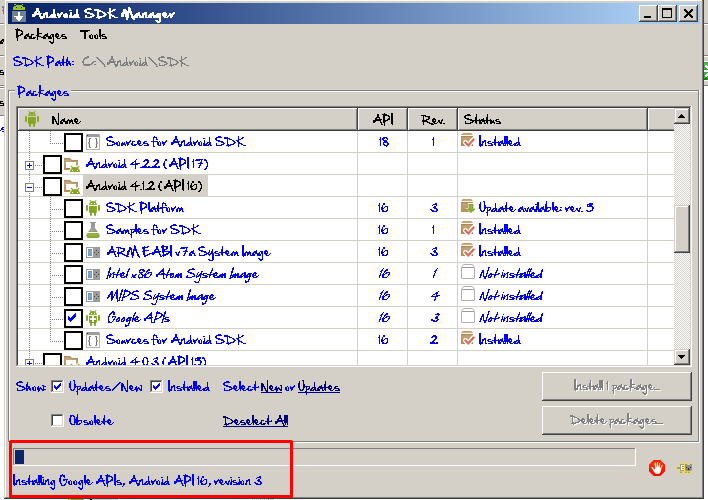Click the Android SDK Manager title bar icon
The height and width of the screenshot is (500, 708).
(19, 13)
